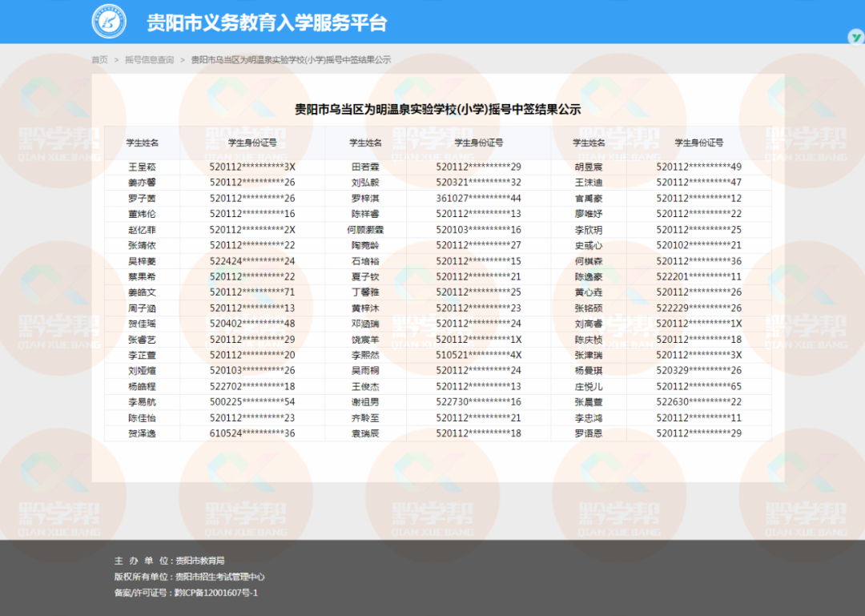Select ID cell 522229**********26

(x=699, y=308)
